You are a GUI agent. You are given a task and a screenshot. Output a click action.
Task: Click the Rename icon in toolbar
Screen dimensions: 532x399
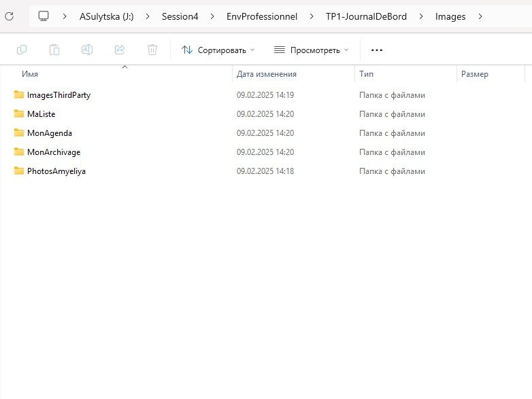pyautogui.click(x=87, y=50)
